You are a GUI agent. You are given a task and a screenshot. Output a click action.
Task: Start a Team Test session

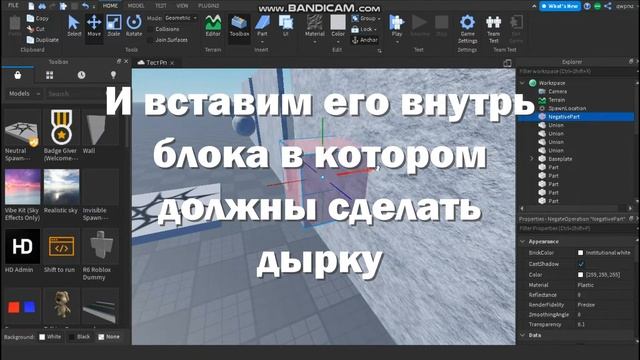493,29
